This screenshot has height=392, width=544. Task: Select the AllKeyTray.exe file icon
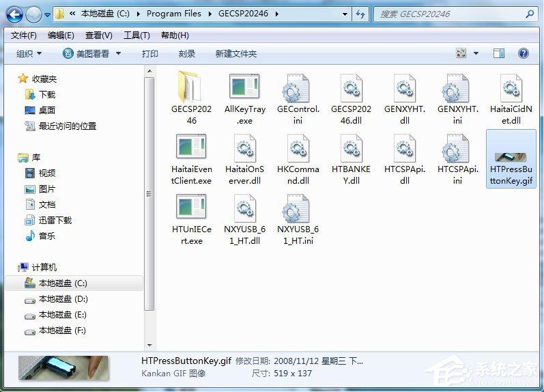(244, 87)
